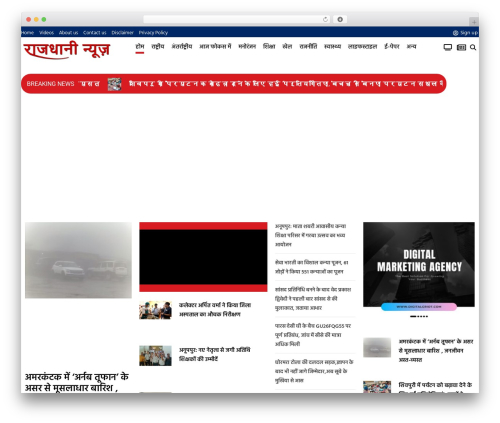Open the sidebar शिवपुरी पर्यटन article thumbnail

377,387
